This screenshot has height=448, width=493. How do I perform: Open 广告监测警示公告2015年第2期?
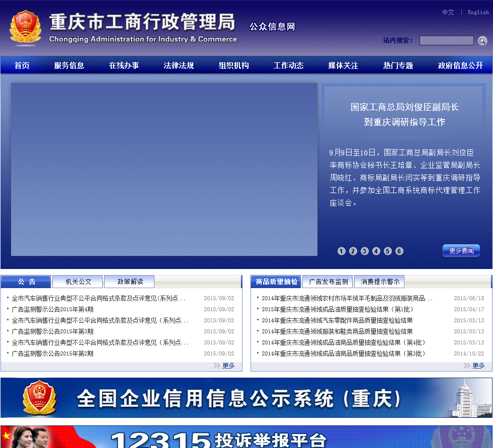pyautogui.click(x=52, y=353)
